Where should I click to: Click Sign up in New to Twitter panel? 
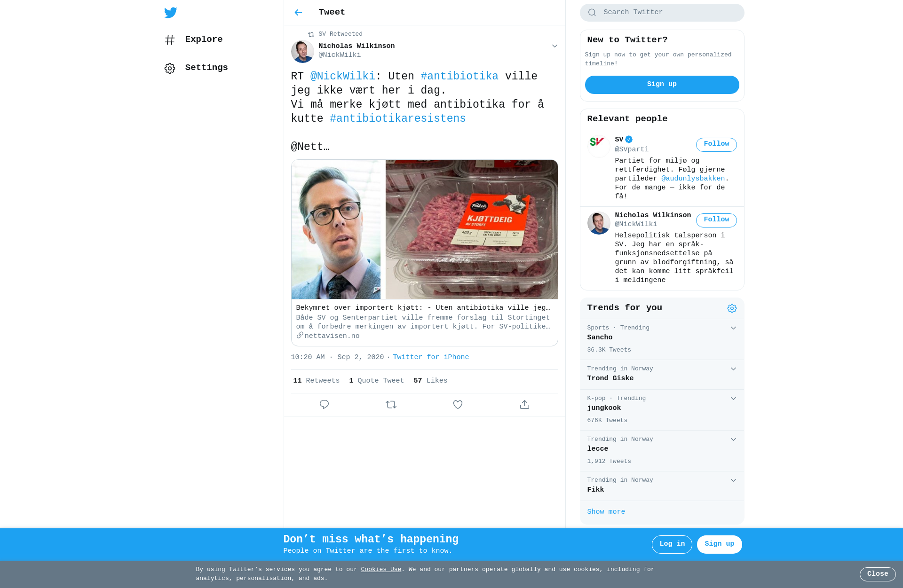(x=662, y=85)
